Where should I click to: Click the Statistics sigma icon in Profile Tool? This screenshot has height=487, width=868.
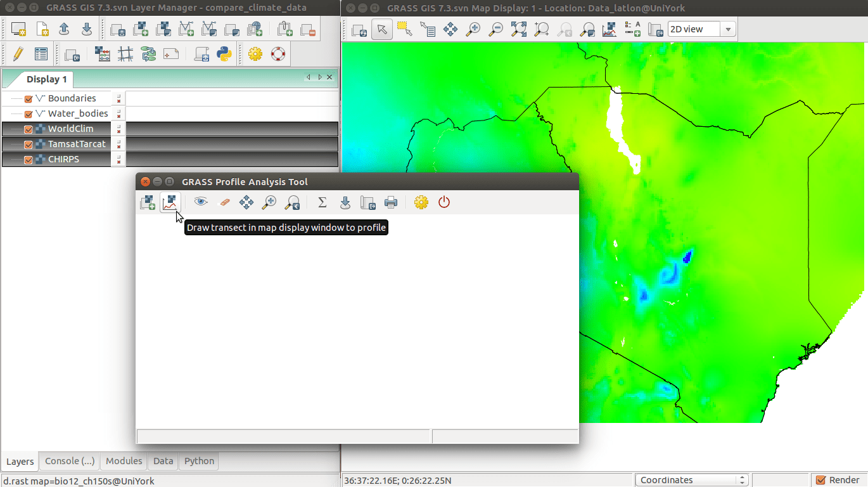click(322, 202)
